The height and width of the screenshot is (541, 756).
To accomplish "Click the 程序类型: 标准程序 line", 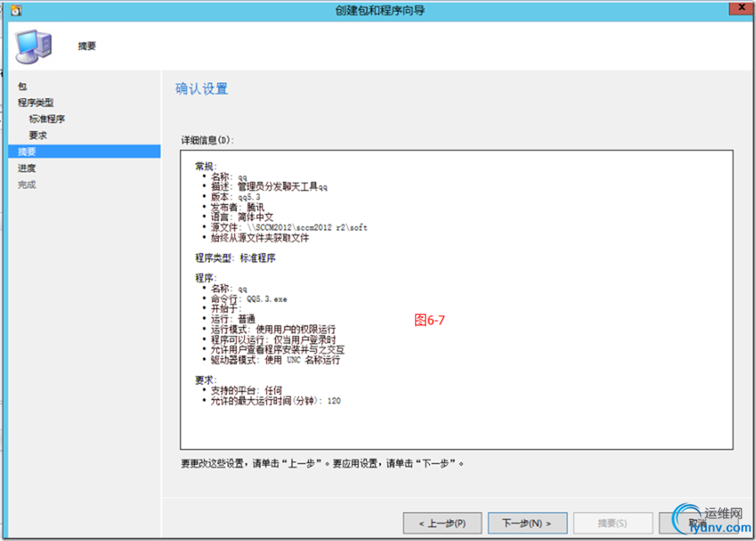I will 235,258.
